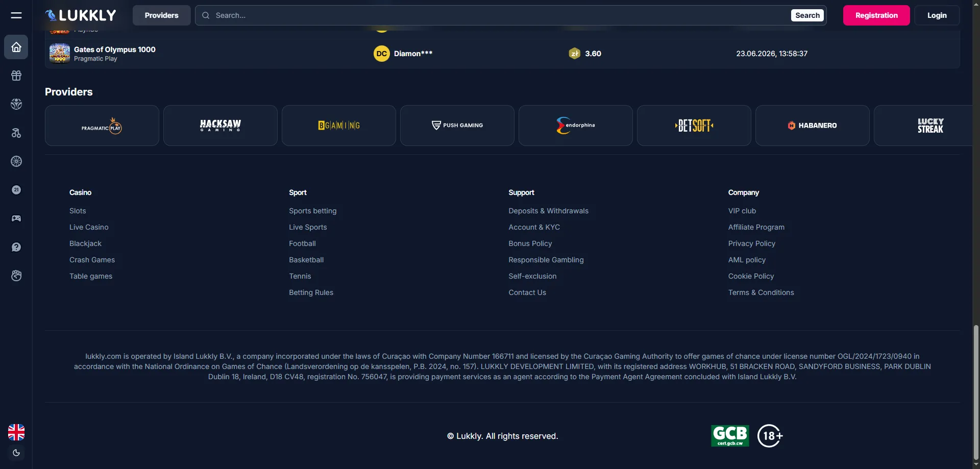Open the Crash Games footer link
The width and height of the screenshot is (980, 469).
(92, 260)
